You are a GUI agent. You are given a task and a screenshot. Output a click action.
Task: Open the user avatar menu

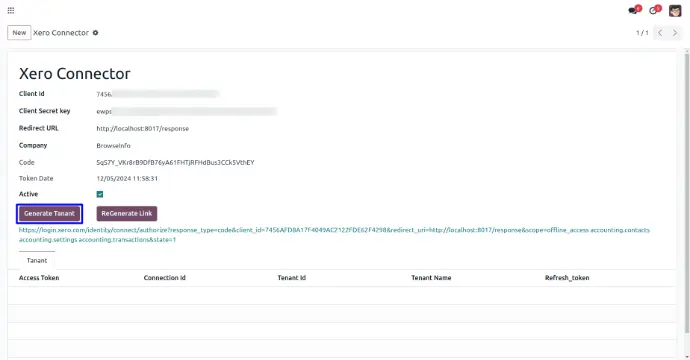click(675, 10)
